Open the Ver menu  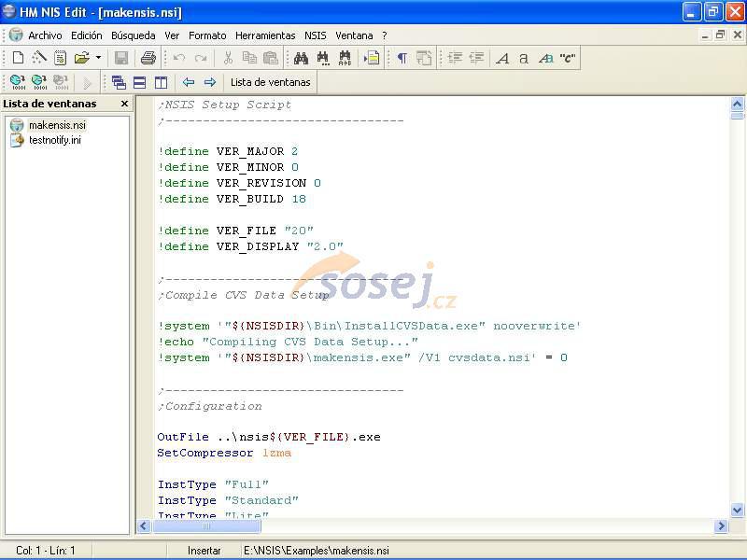[x=172, y=35]
